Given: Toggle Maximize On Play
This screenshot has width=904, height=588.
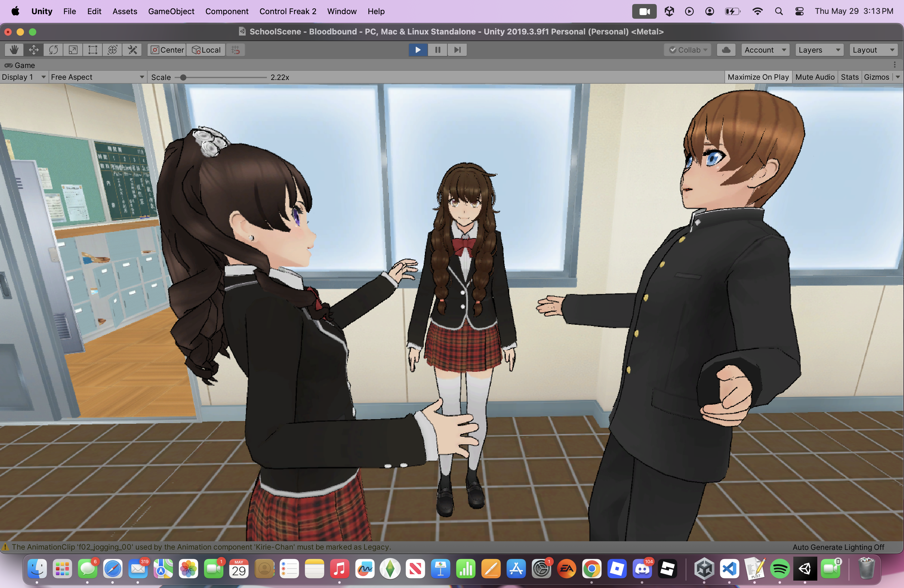Looking at the screenshot, I should (x=758, y=77).
